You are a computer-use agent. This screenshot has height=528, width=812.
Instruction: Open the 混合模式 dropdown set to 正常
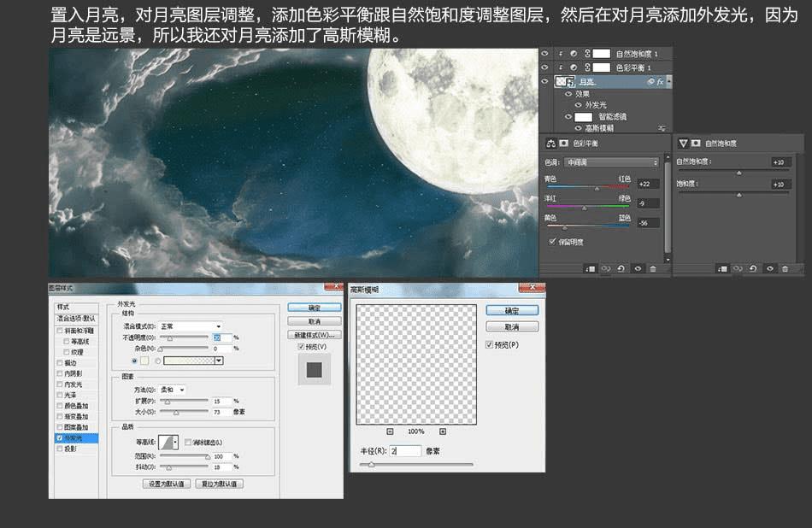tap(191, 326)
